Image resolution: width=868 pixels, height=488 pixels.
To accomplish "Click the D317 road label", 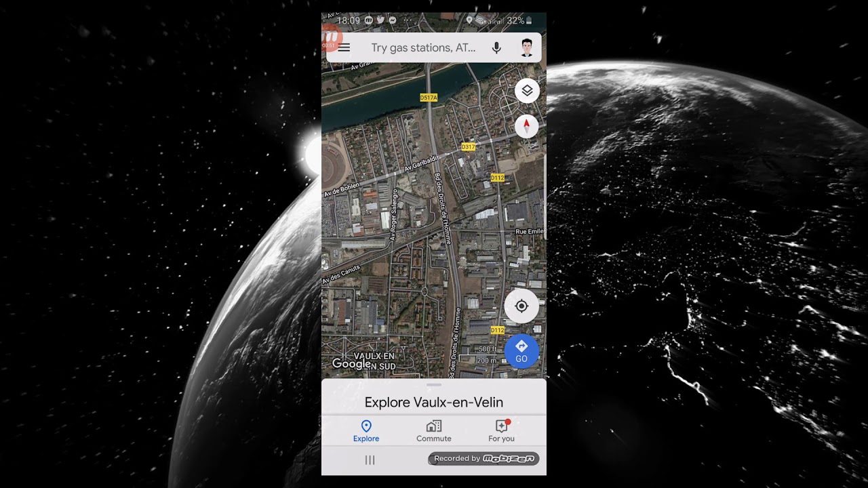I will (469, 146).
